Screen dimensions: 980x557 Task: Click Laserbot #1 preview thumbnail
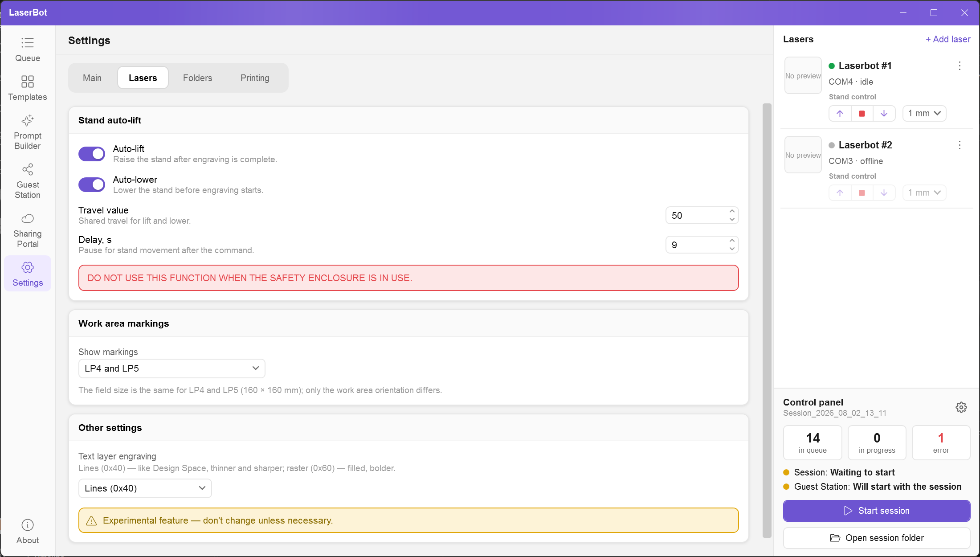pos(803,76)
